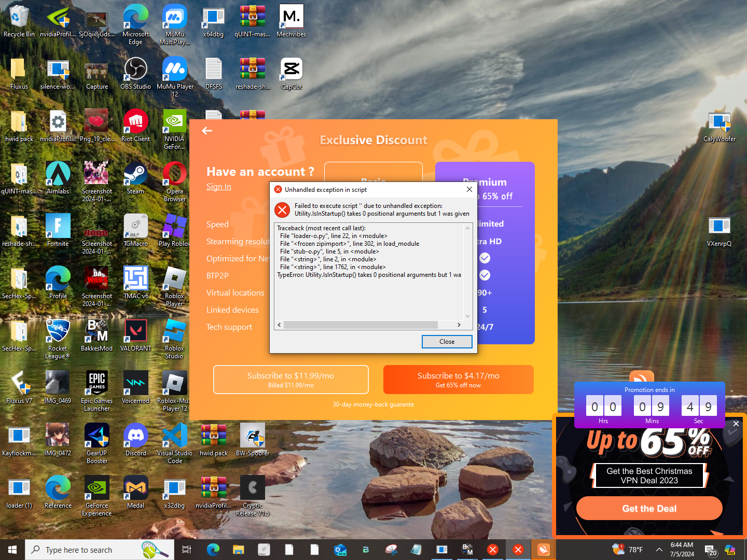Click the taskbar search box

point(100,550)
